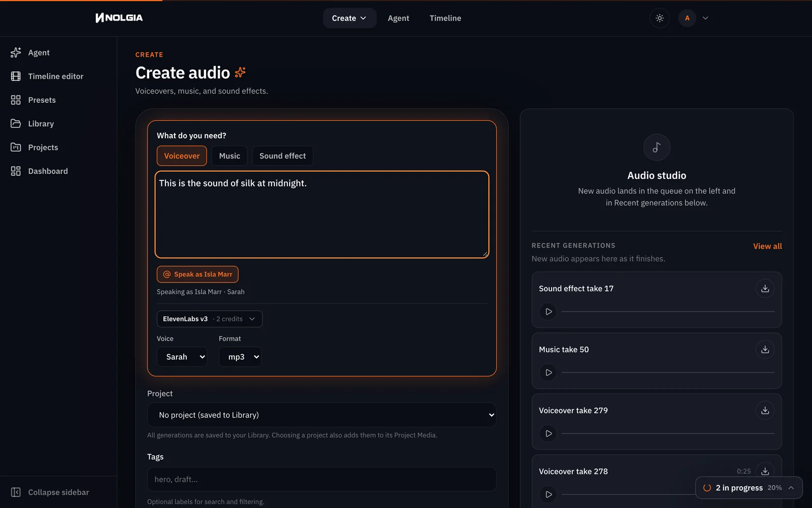Image resolution: width=812 pixels, height=508 pixels.
Task: Open the ElevenLabs v3 model dropdown
Action: tap(210, 319)
